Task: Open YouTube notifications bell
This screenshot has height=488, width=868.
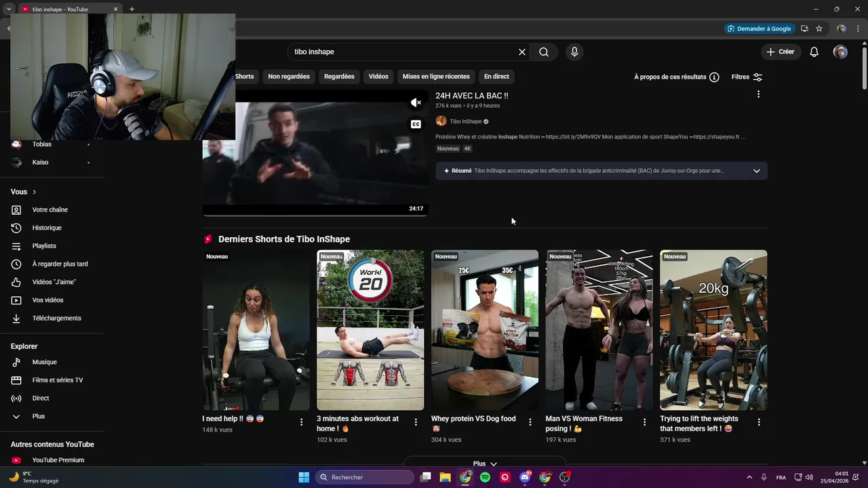Action: (814, 52)
